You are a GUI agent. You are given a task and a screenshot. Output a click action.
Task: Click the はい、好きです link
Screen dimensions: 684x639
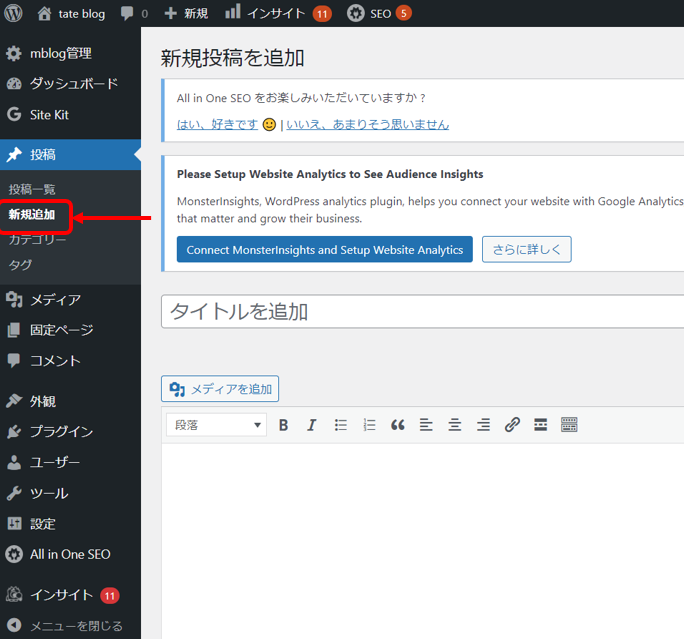point(217,124)
